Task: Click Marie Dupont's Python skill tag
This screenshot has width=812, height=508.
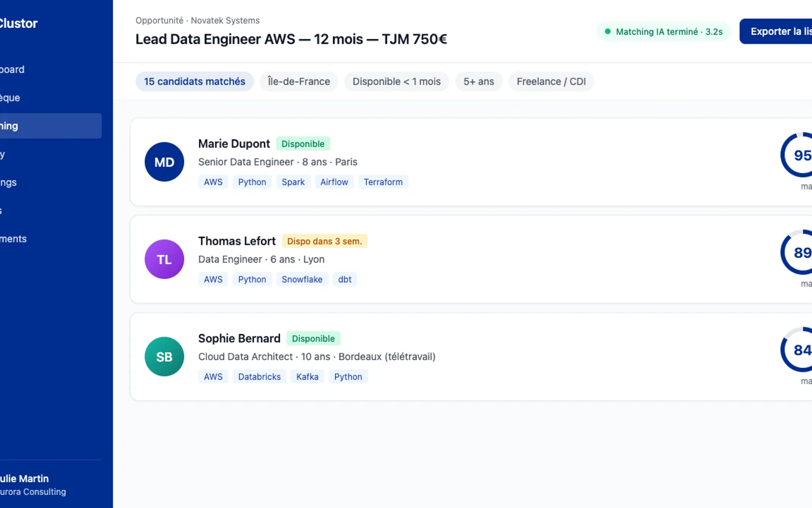Action: pos(252,182)
